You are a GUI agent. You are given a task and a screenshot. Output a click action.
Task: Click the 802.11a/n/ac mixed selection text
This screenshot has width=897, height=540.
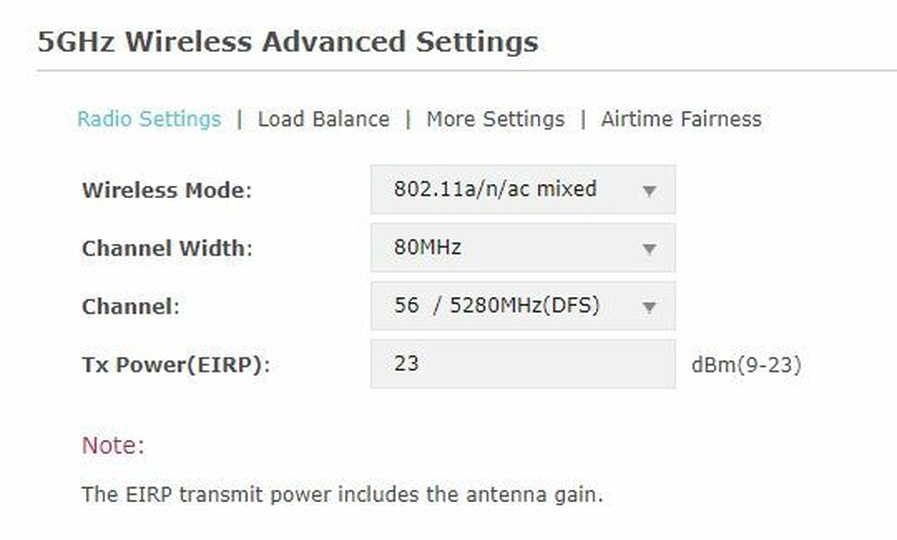point(495,189)
